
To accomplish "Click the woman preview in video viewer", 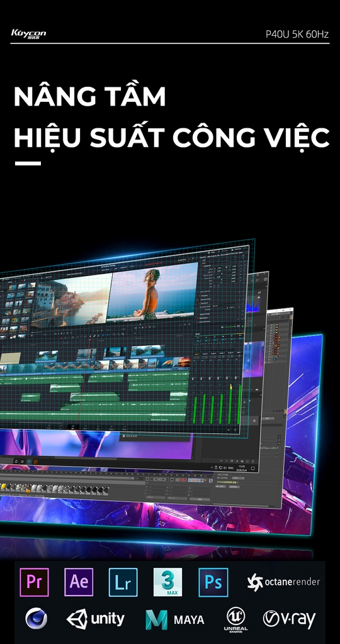I will 152,292.
